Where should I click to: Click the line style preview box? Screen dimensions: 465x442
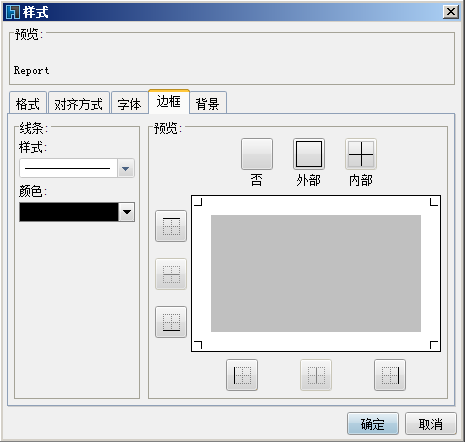point(68,168)
